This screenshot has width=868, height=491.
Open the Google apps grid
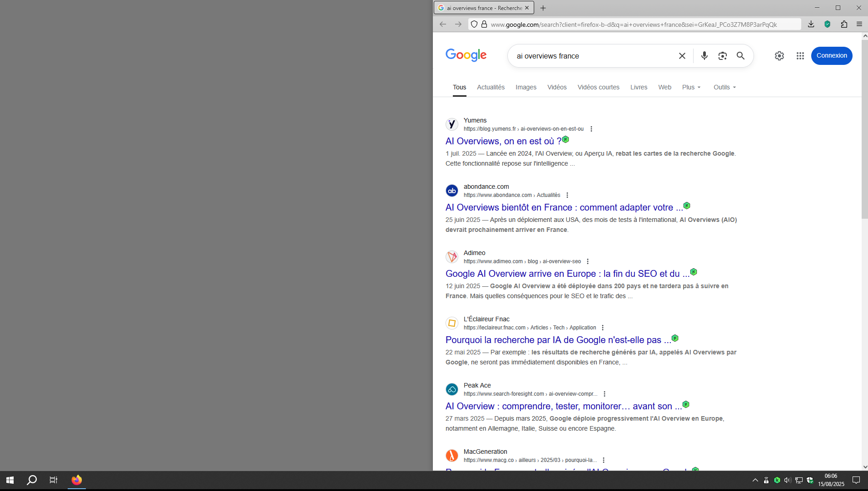[800, 56]
